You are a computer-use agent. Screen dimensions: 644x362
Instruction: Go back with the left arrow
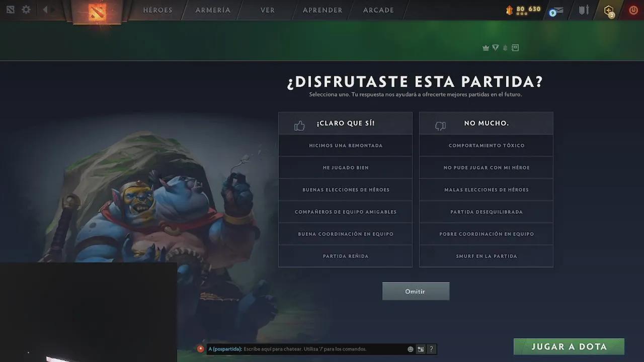pos(45,10)
